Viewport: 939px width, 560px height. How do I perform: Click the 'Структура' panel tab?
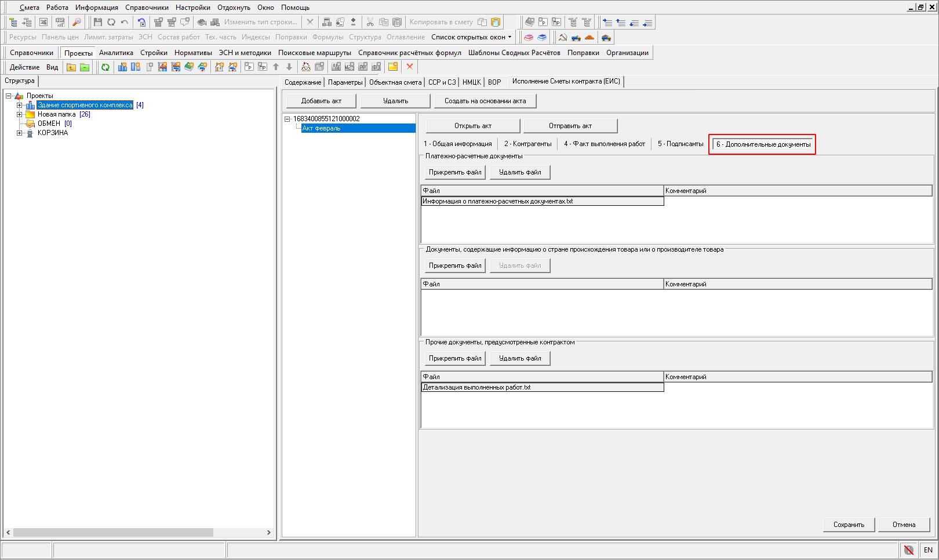(20, 81)
